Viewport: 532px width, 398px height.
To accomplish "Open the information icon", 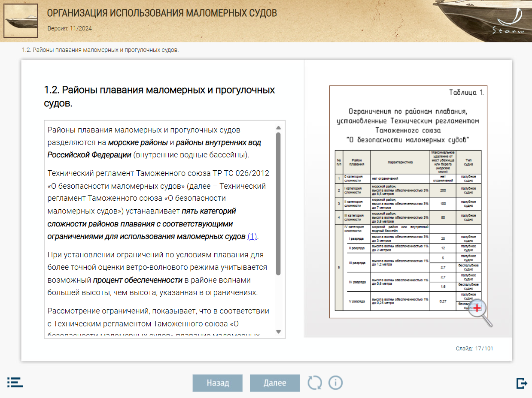I will tap(335, 383).
